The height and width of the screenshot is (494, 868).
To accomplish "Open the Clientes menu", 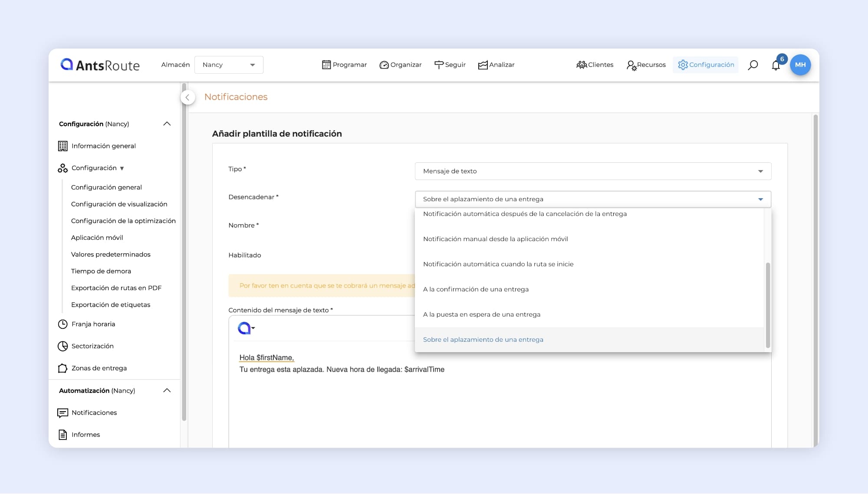I will 595,65.
